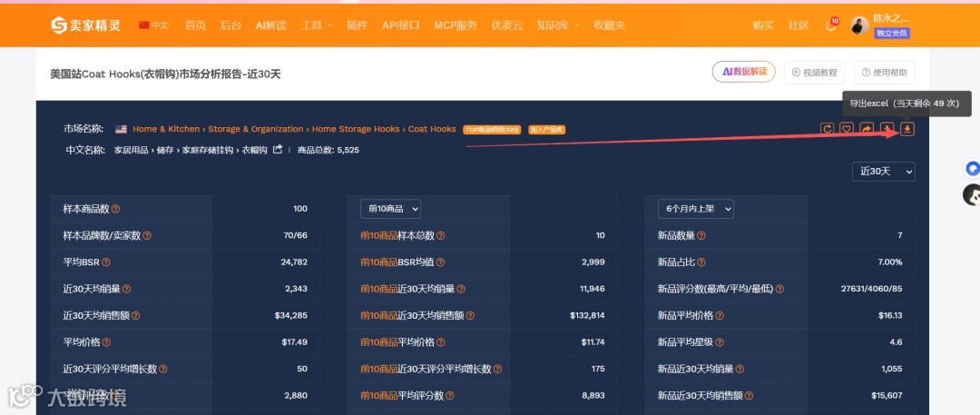Click help icon next to 前10商品近30天均销量
Viewport: 980px width, 415px height.
coord(461,289)
